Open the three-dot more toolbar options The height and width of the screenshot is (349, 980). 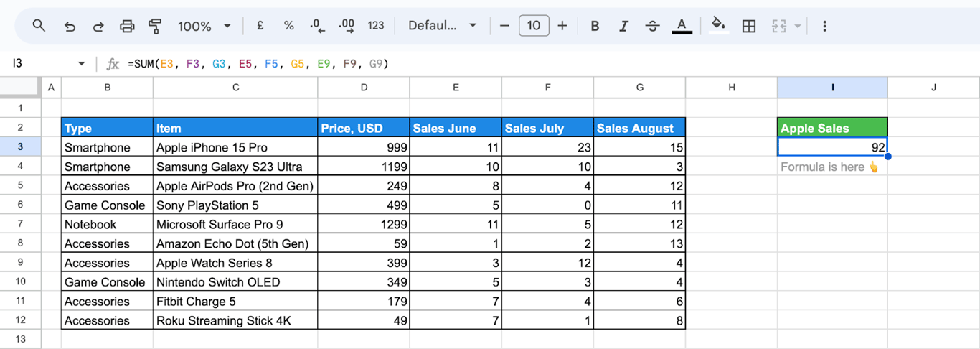click(x=824, y=27)
